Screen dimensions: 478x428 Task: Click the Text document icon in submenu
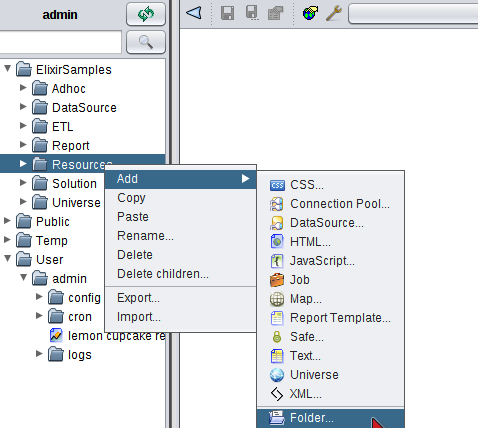tap(277, 356)
